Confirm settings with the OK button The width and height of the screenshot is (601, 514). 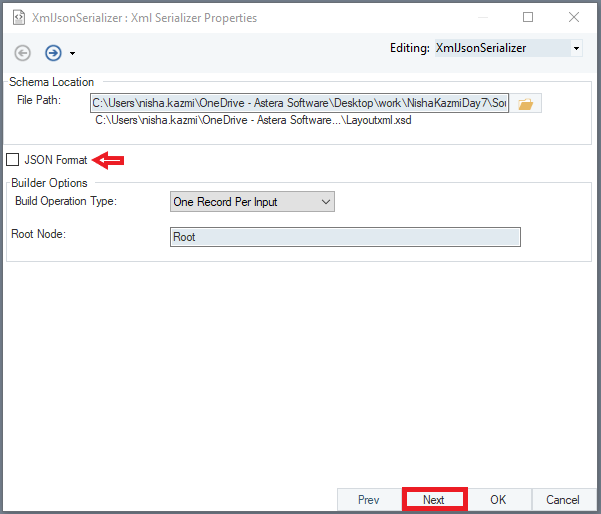(498, 499)
